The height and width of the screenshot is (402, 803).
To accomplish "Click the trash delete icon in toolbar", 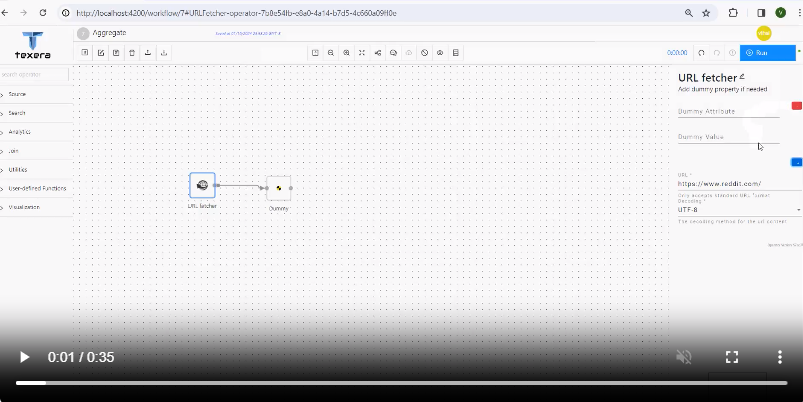I will coord(132,53).
